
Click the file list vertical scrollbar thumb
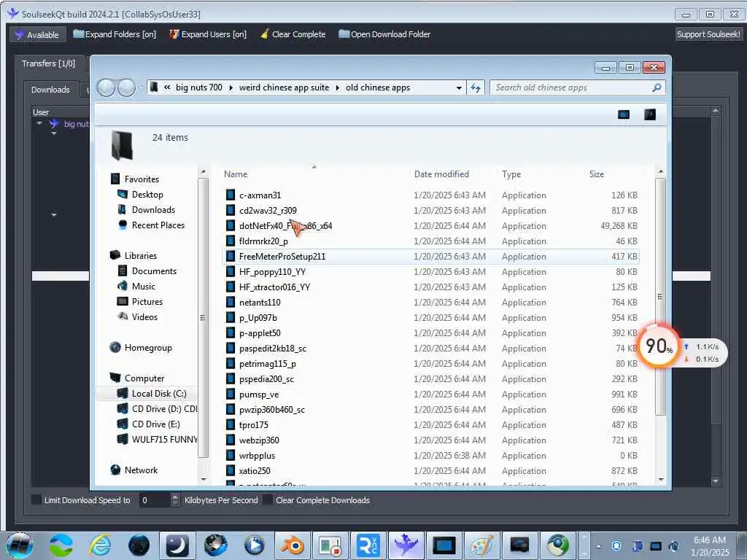point(660,296)
